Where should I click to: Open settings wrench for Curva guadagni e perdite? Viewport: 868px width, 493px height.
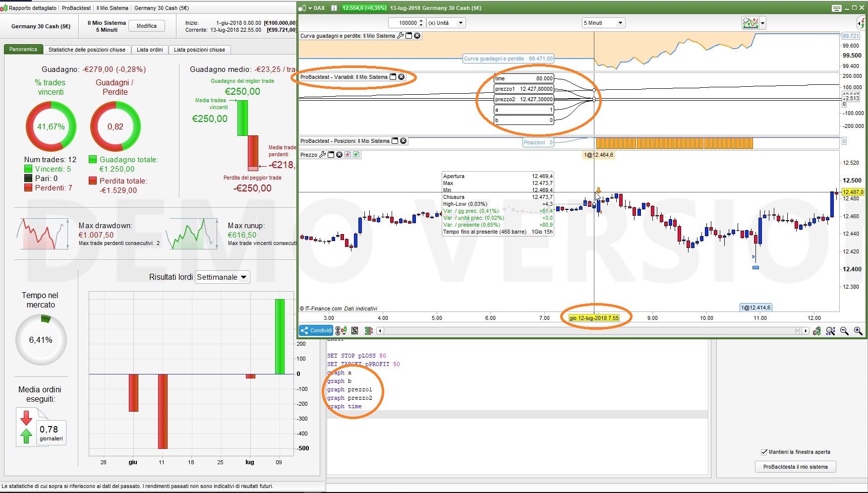pos(401,36)
